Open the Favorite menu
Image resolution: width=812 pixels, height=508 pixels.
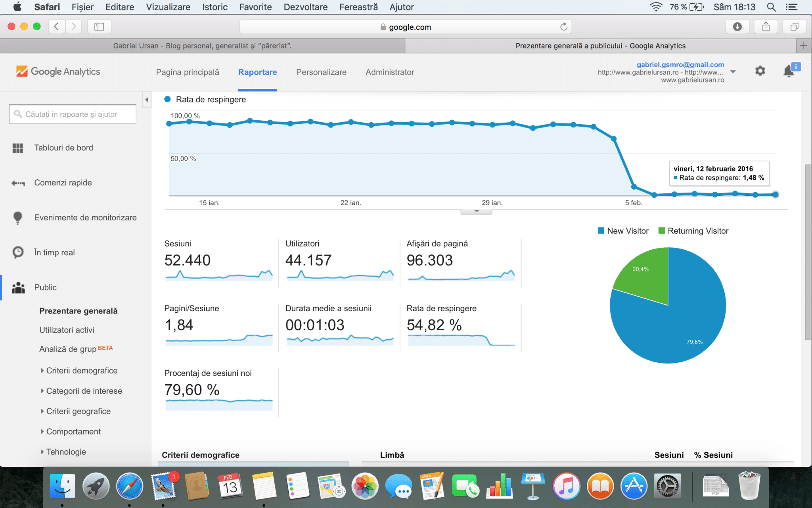(x=255, y=7)
